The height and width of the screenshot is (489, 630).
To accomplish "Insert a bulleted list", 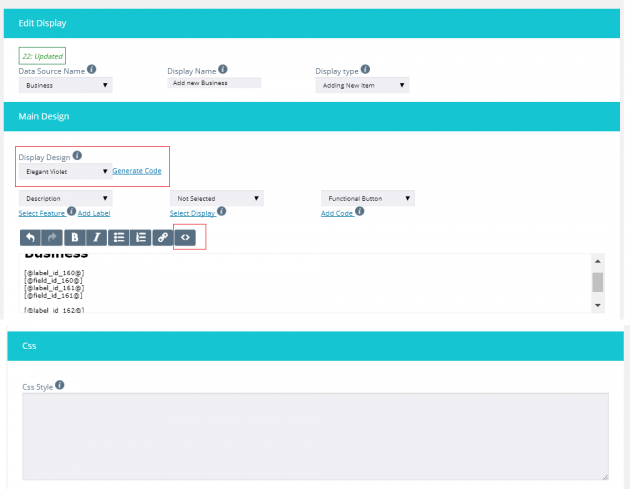I will pyautogui.click(x=119, y=237).
